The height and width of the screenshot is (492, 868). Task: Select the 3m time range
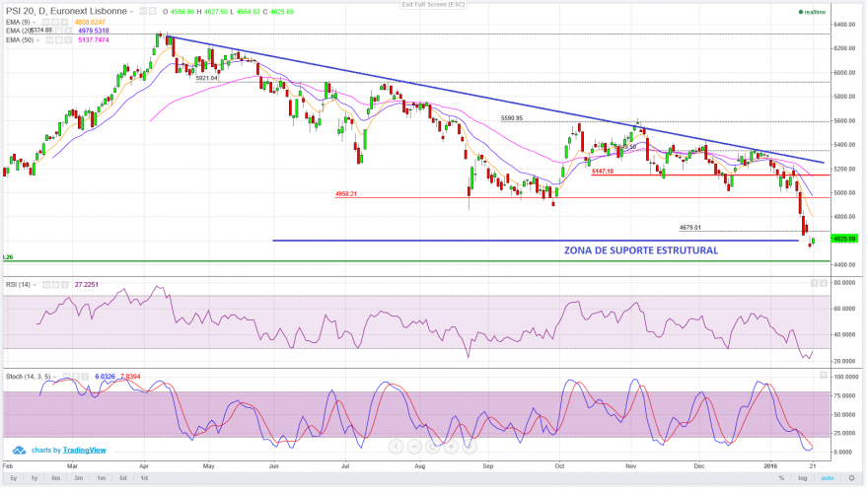point(78,478)
